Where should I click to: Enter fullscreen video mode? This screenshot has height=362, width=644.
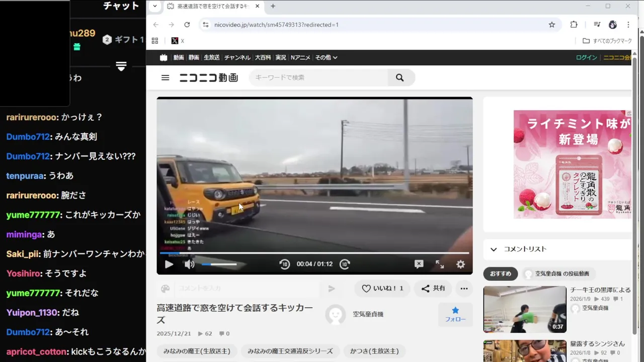point(440,264)
